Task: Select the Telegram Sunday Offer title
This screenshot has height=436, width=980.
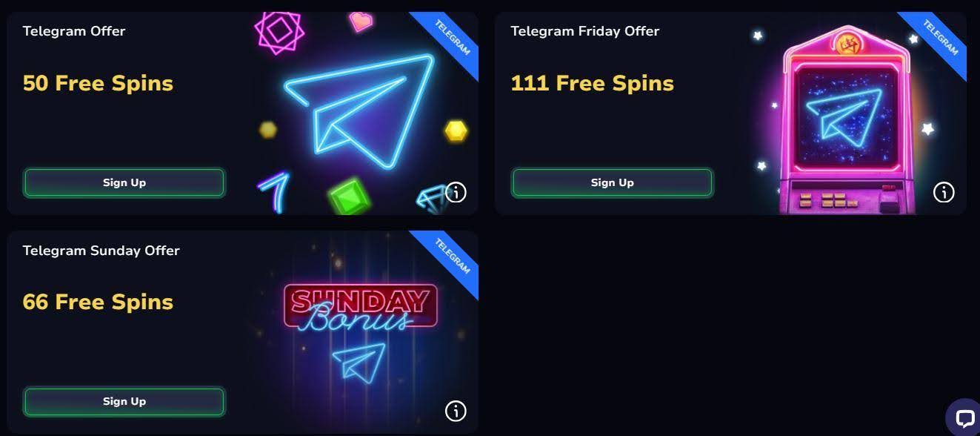Action: point(101,251)
